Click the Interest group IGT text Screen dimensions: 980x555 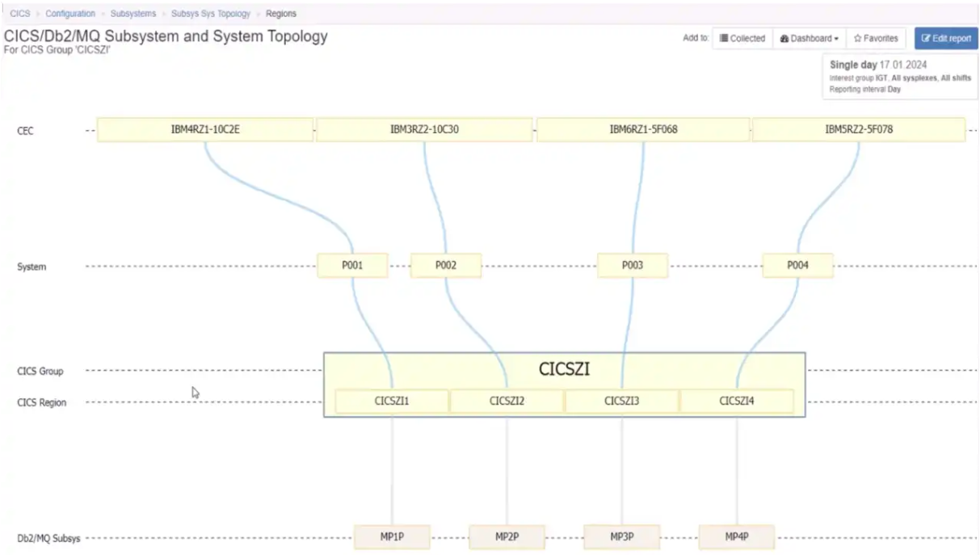click(x=859, y=78)
